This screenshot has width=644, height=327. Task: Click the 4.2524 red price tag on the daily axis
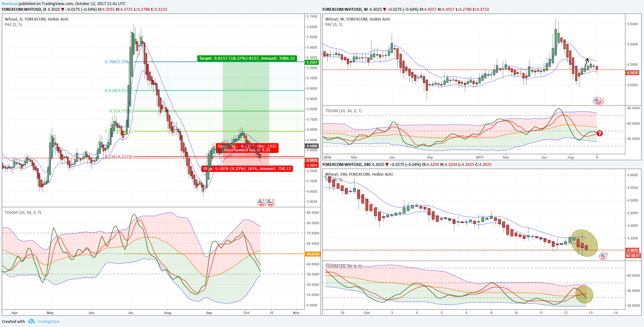coord(312,165)
